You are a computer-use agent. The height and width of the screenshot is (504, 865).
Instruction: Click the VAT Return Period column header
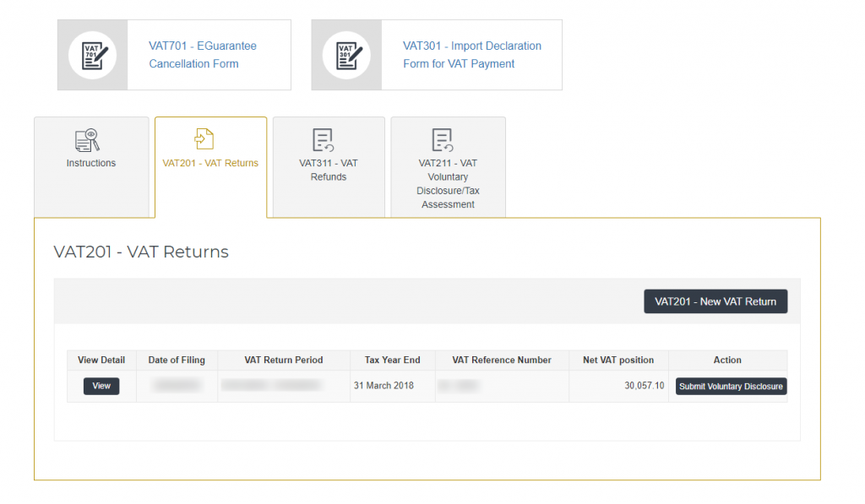284,360
